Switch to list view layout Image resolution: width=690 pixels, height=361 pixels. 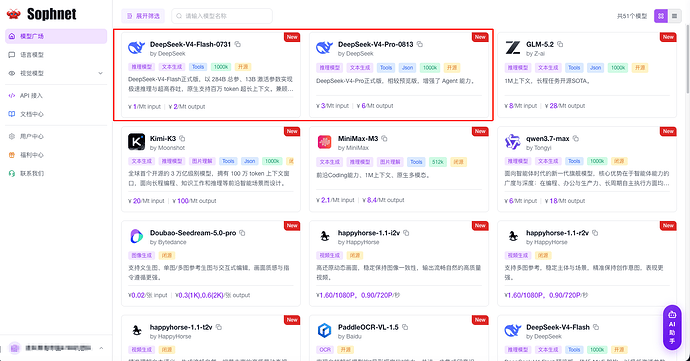(x=674, y=16)
